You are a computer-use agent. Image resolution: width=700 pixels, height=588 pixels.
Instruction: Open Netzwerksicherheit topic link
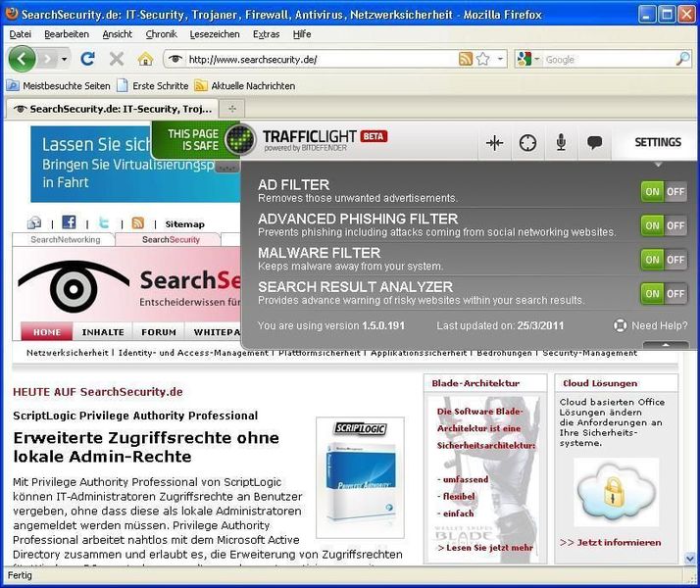pyautogui.click(x=67, y=353)
